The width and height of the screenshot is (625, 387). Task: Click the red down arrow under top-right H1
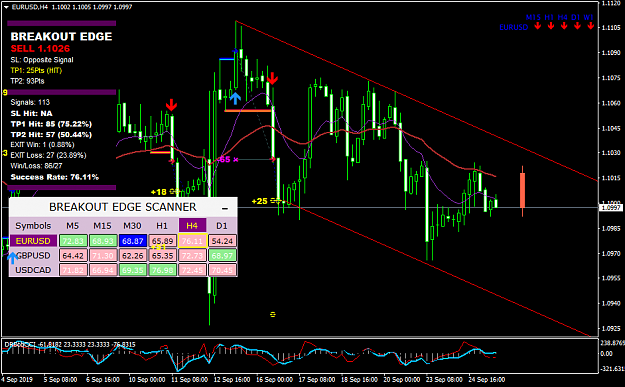[551, 26]
